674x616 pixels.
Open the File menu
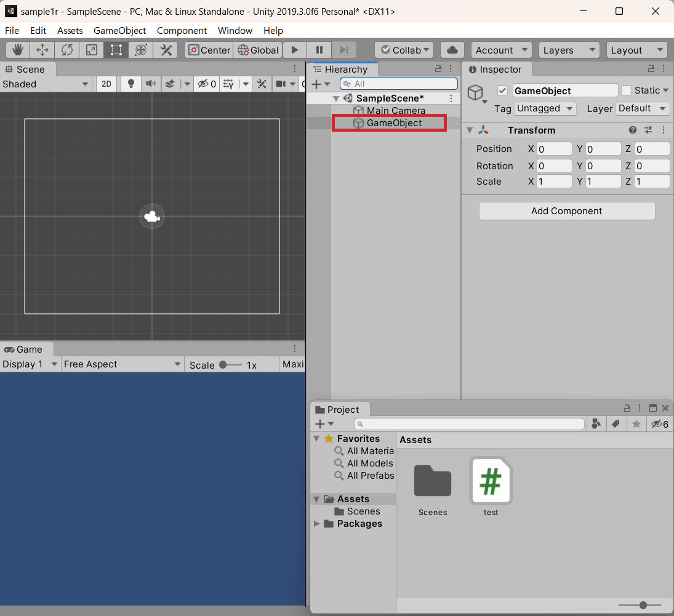point(12,31)
